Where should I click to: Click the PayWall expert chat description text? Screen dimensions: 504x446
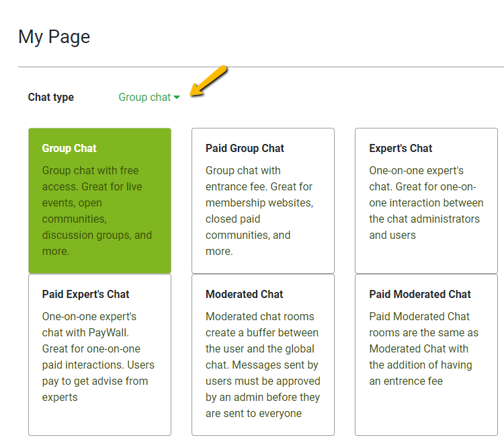tap(98, 357)
